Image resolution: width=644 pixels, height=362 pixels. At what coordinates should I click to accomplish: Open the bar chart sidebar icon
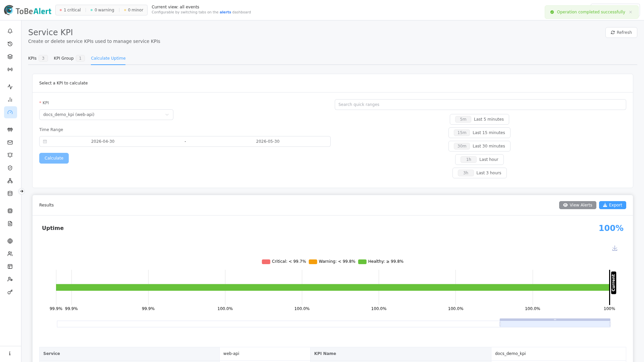tap(10, 100)
